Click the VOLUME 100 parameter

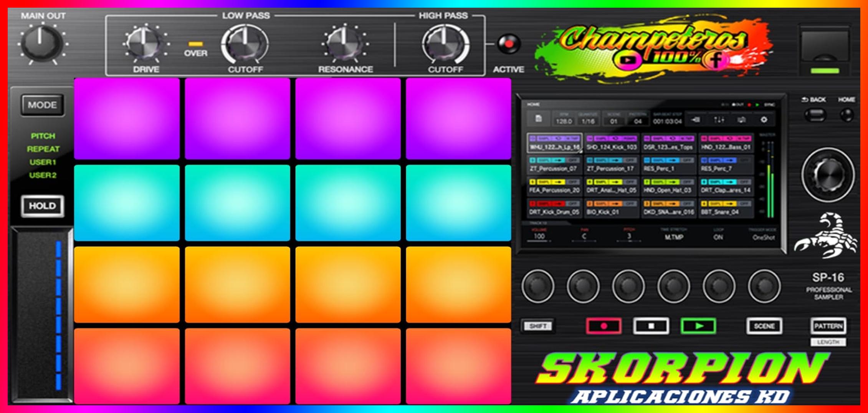click(x=539, y=234)
